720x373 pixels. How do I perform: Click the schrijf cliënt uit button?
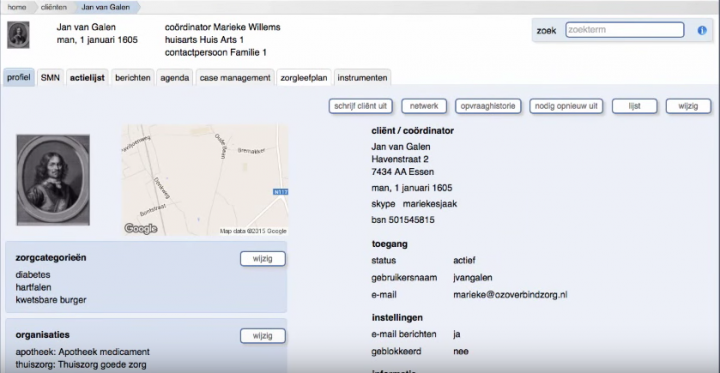point(360,106)
